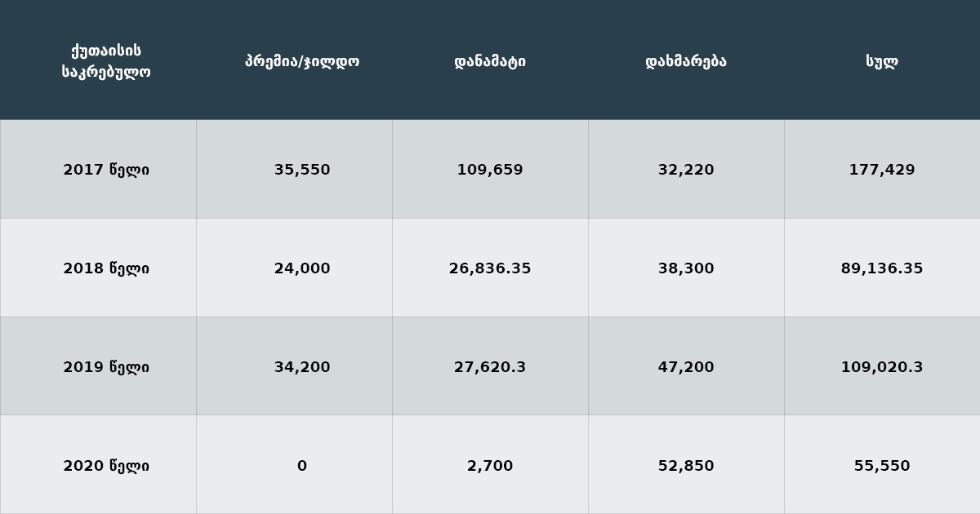Click the სულ column header

point(882,61)
